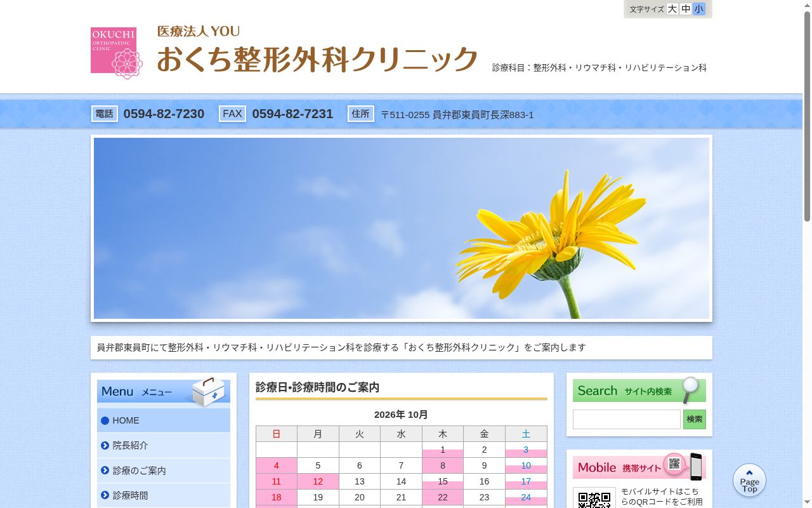Click the small QR badge on Mobile banner
This screenshot has width=812, height=508.
[x=674, y=464]
